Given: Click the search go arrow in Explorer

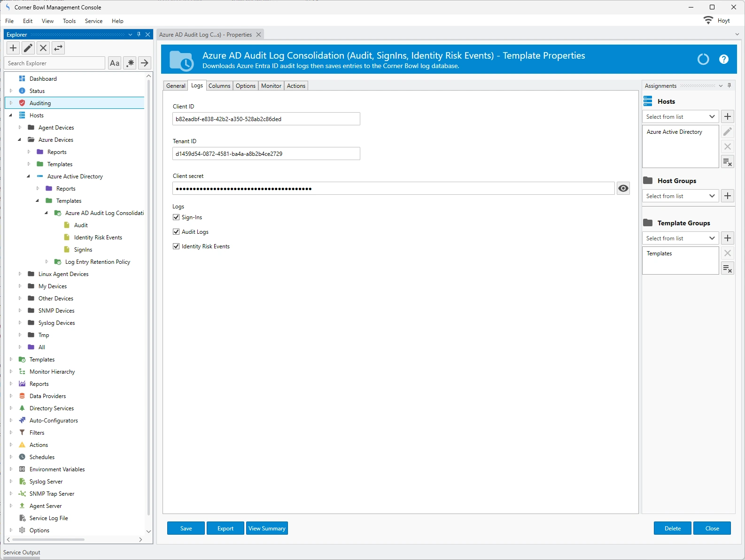Looking at the screenshot, I should click(x=145, y=63).
